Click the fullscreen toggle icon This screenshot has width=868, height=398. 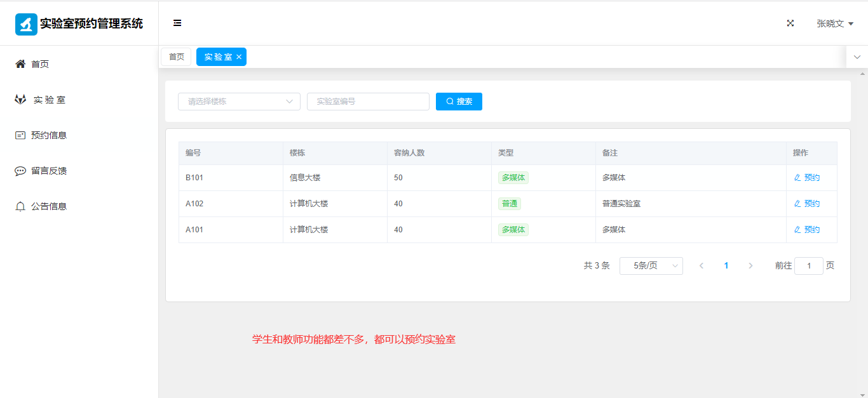(790, 23)
